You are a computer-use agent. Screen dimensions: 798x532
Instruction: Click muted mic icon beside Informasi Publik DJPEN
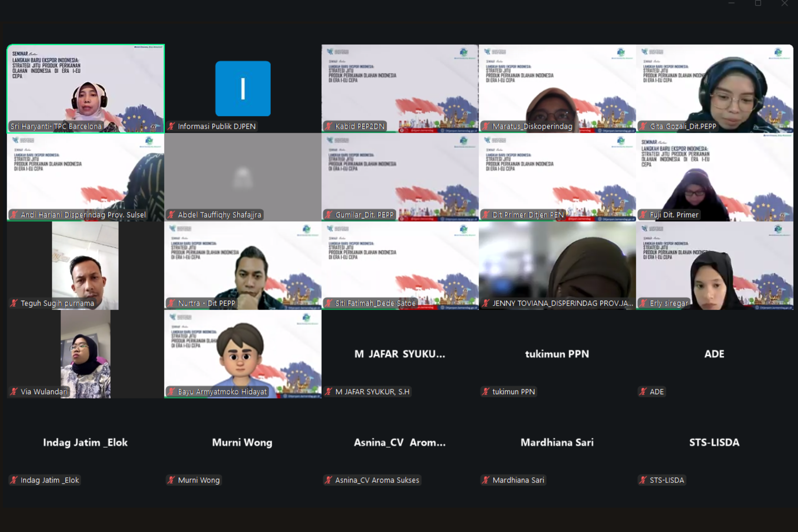171,126
